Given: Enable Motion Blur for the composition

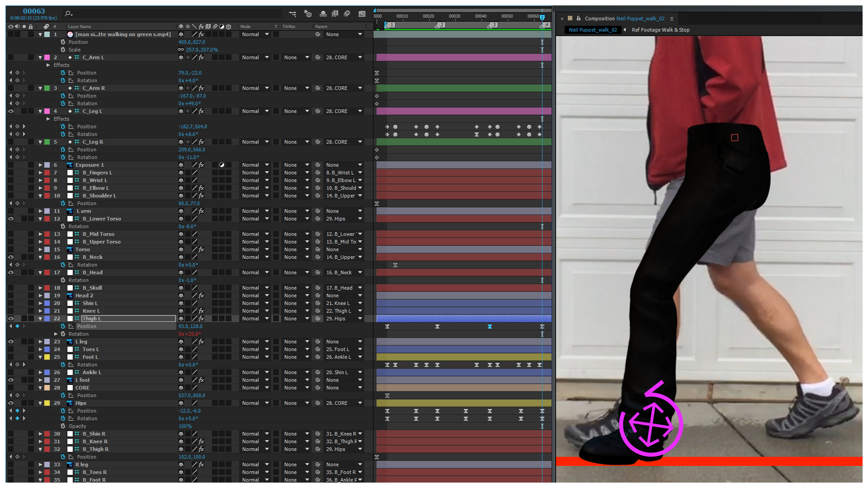Looking at the screenshot, I should 347,14.
